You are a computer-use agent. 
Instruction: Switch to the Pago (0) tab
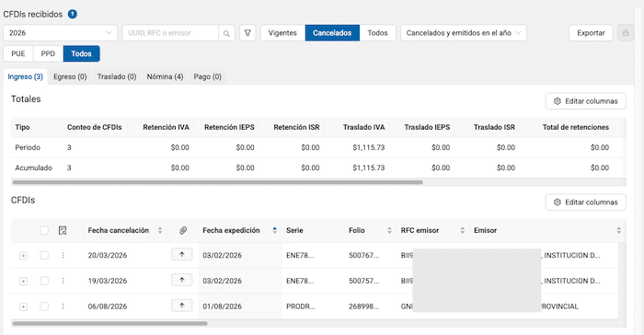[207, 77]
